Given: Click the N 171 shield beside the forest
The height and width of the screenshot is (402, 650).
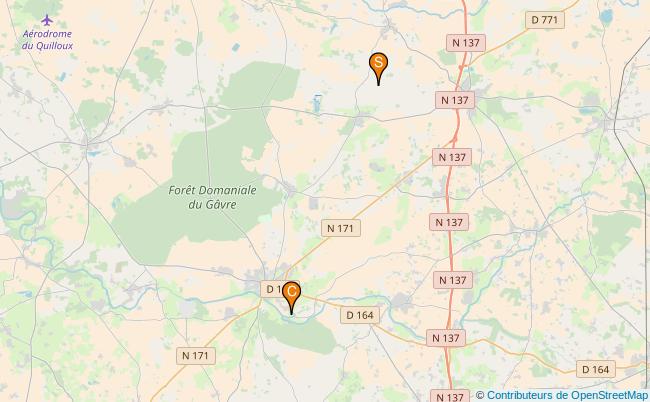Looking at the screenshot, I should point(341,228).
